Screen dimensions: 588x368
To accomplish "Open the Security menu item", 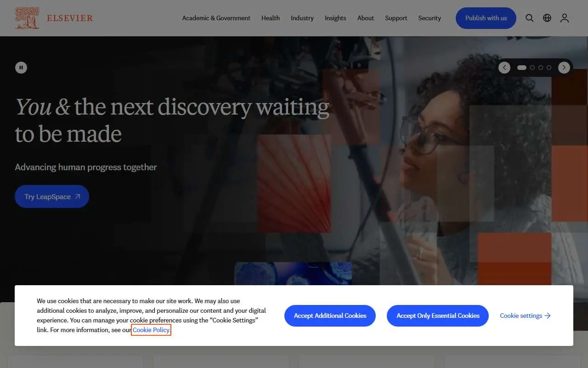I will tap(430, 18).
